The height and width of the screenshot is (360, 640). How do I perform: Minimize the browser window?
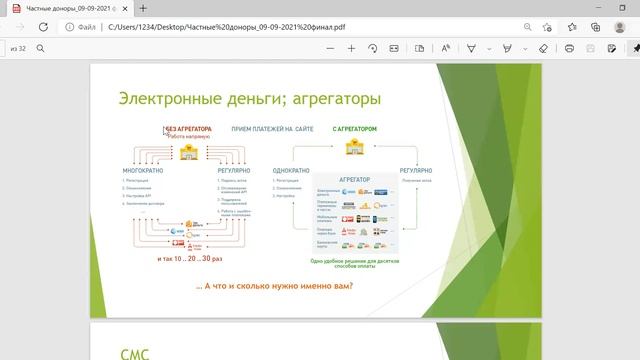tap(599, 8)
